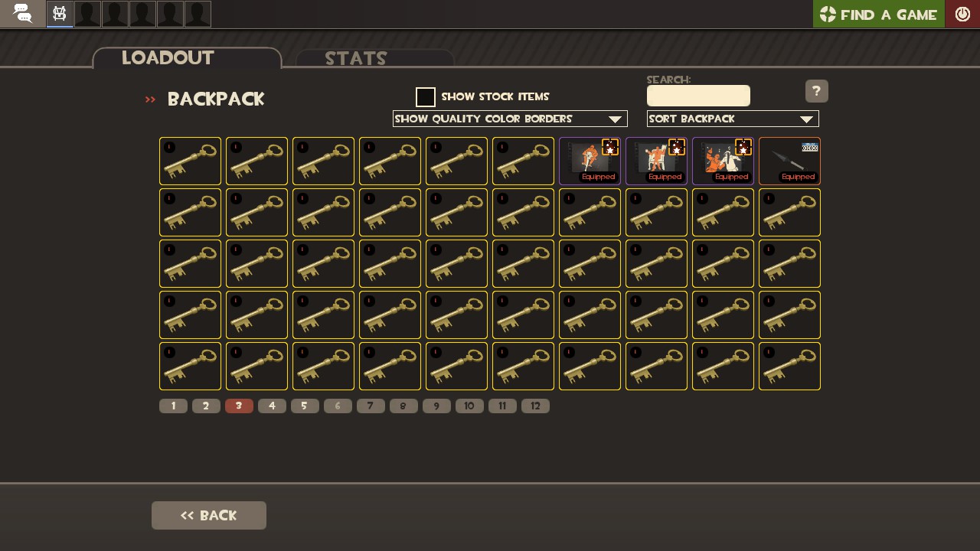
Task: Expand Show Quality Color Borders dropdown
Action: click(x=510, y=119)
